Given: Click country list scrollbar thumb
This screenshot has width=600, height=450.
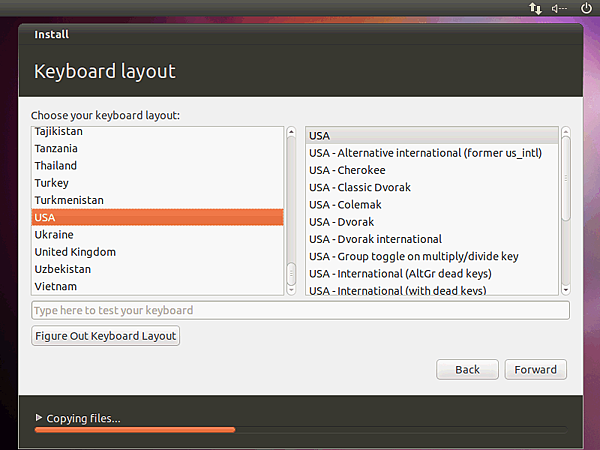Looking at the screenshot, I should click(291, 274).
